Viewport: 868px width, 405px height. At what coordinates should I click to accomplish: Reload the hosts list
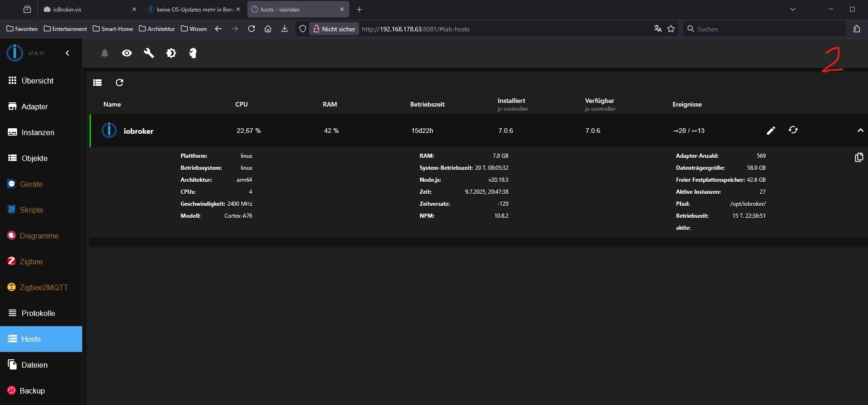[120, 83]
